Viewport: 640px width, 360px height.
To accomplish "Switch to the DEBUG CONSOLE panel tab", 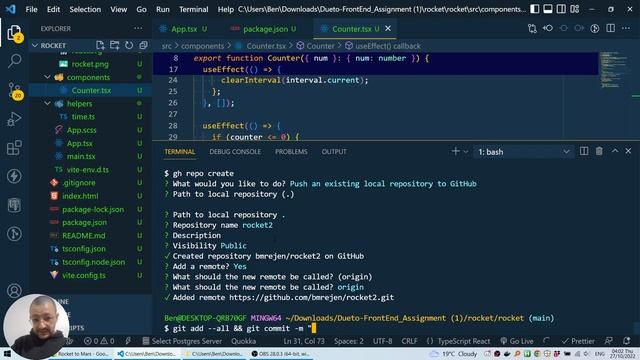I will click(x=235, y=151).
